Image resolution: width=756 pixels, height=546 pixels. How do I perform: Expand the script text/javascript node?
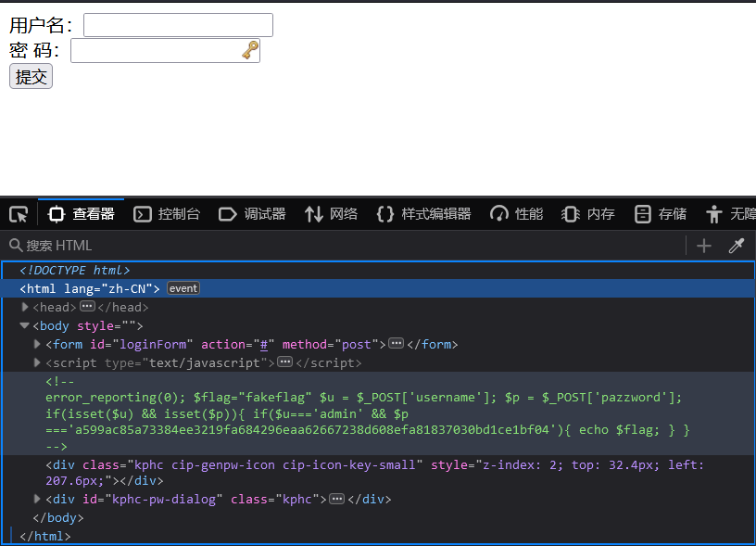tap(37, 362)
